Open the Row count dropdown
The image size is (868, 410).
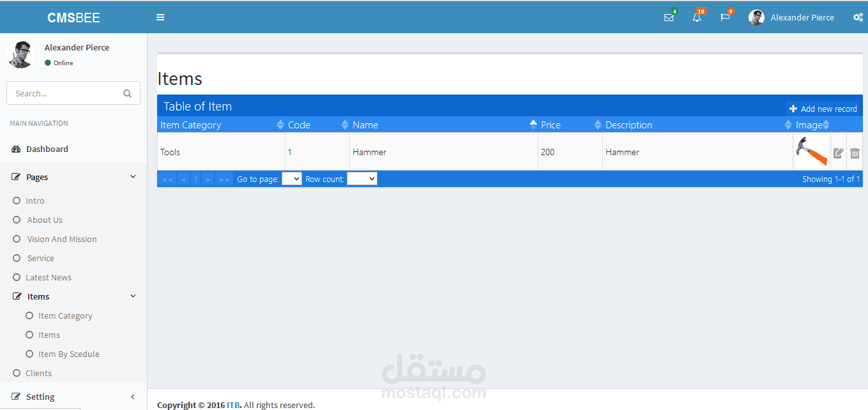click(x=362, y=179)
